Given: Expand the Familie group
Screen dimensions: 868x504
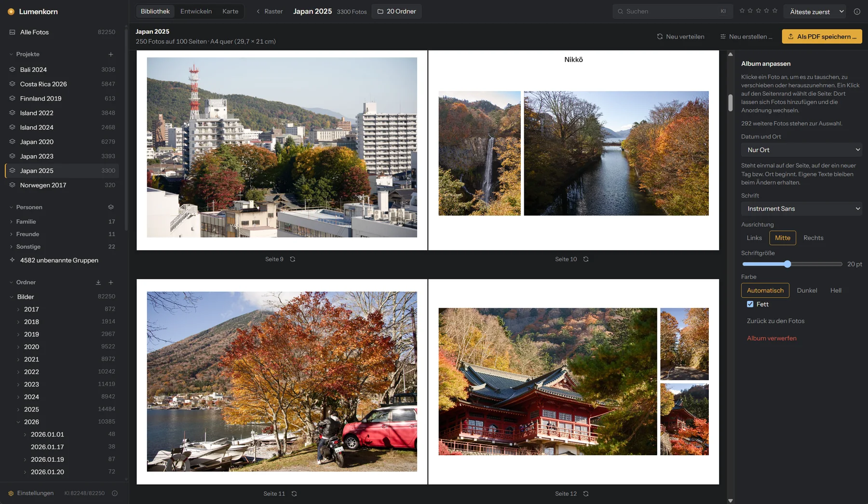Looking at the screenshot, I should 11,222.
